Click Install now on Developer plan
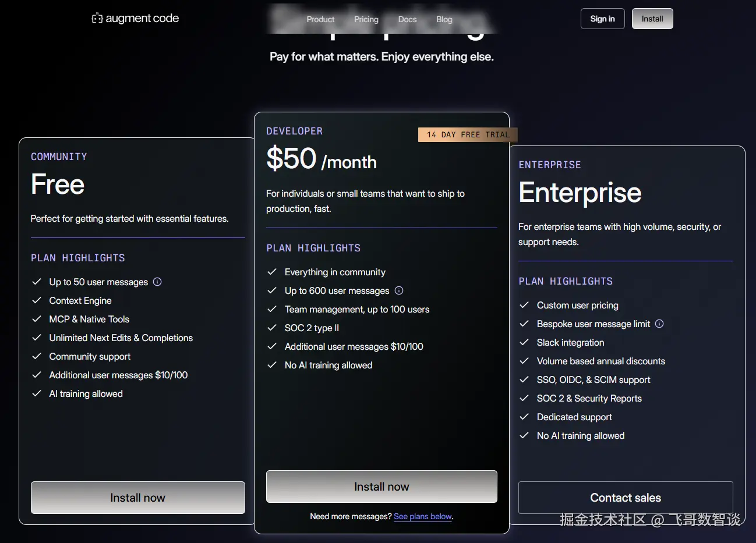 [381, 487]
